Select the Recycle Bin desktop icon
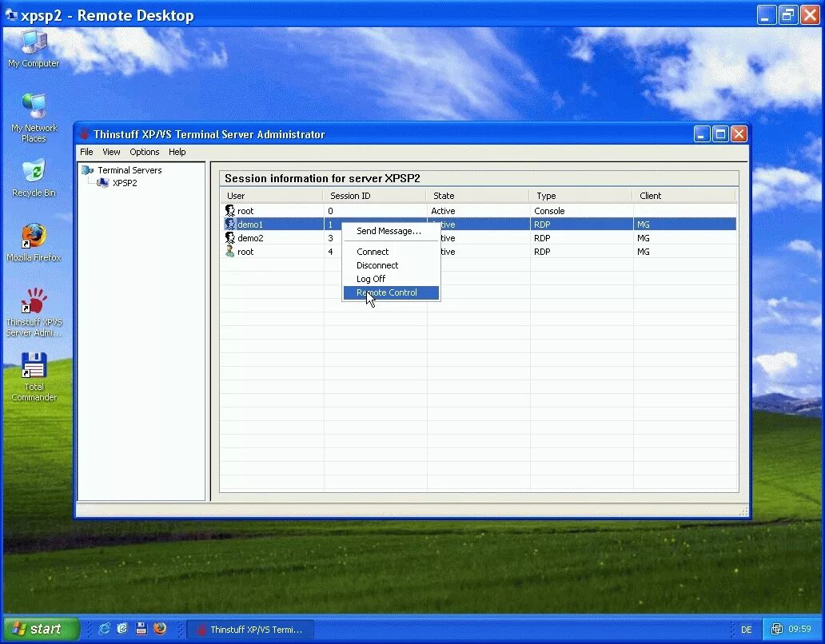This screenshot has height=644, width=825. (34, 178)
